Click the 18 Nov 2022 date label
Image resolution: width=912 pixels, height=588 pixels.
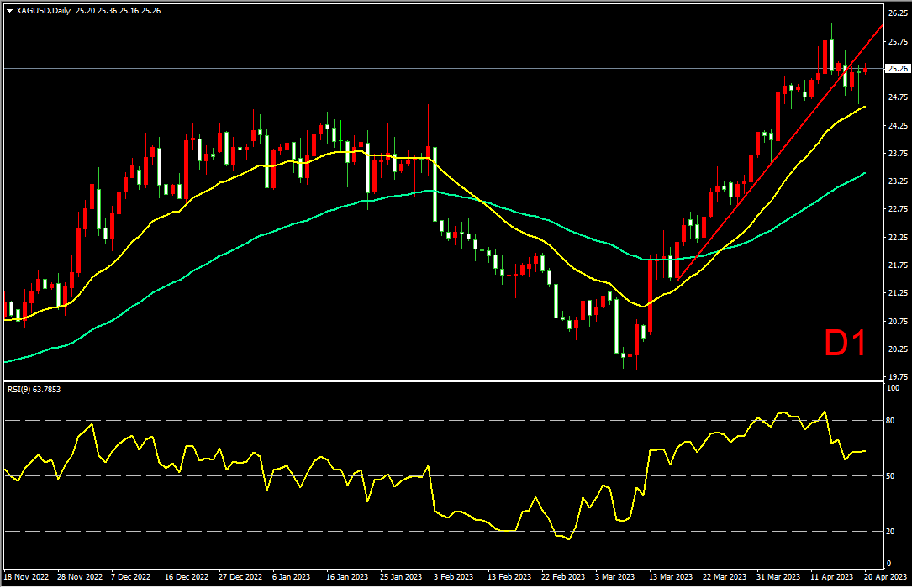pos(27,577)
